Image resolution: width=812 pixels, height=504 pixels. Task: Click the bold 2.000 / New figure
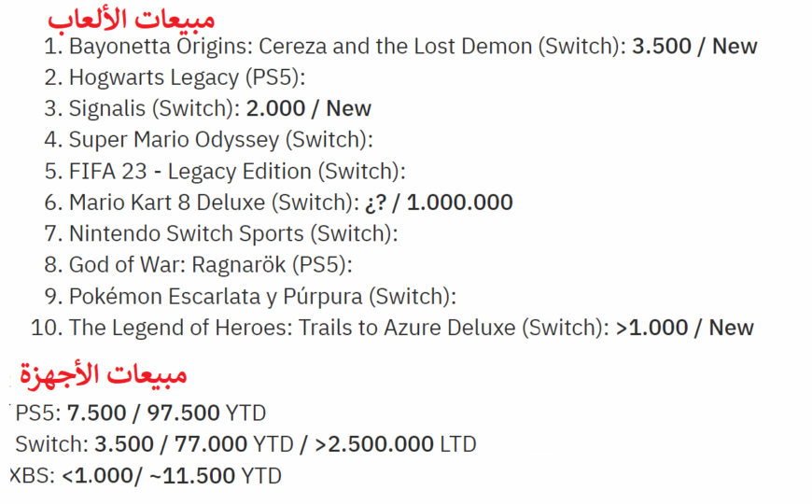[309, 109]
